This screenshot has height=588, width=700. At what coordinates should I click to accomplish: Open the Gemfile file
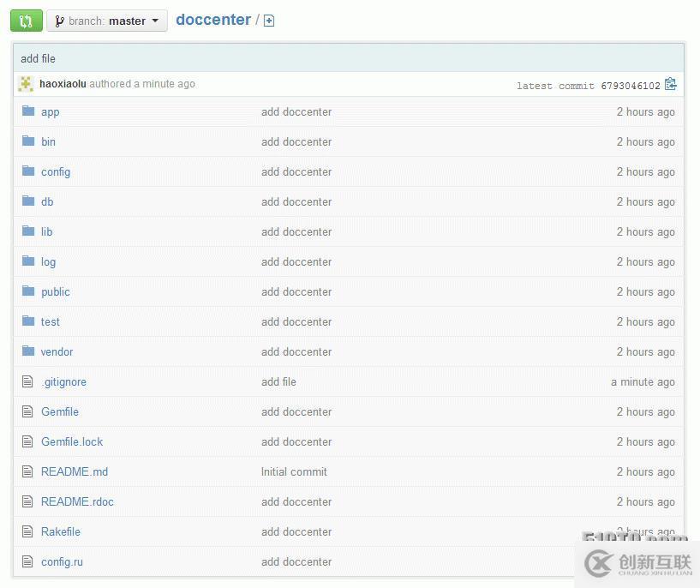click(x=60, y=411)
